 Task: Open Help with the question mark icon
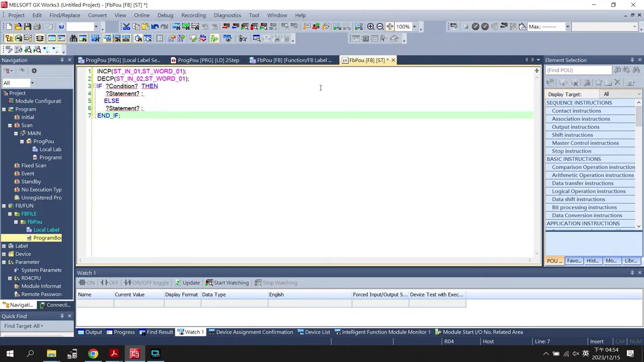click(x=61, y=27)
